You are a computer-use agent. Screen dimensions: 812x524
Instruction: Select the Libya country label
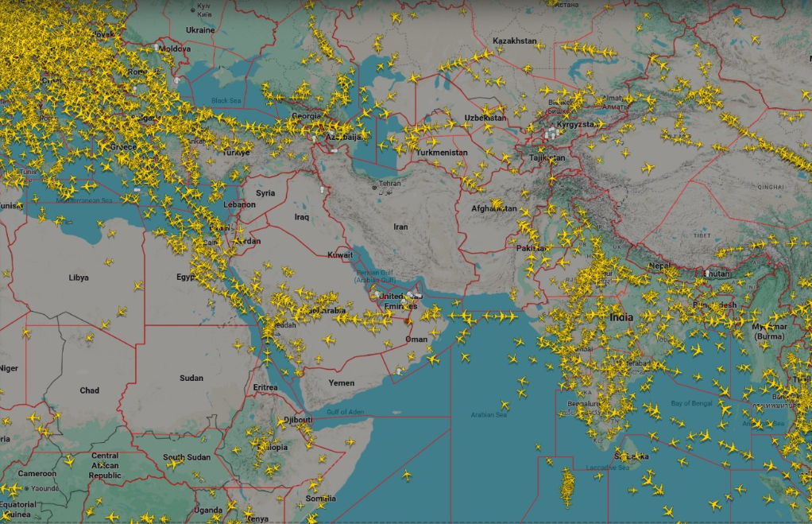pos(79,278)
